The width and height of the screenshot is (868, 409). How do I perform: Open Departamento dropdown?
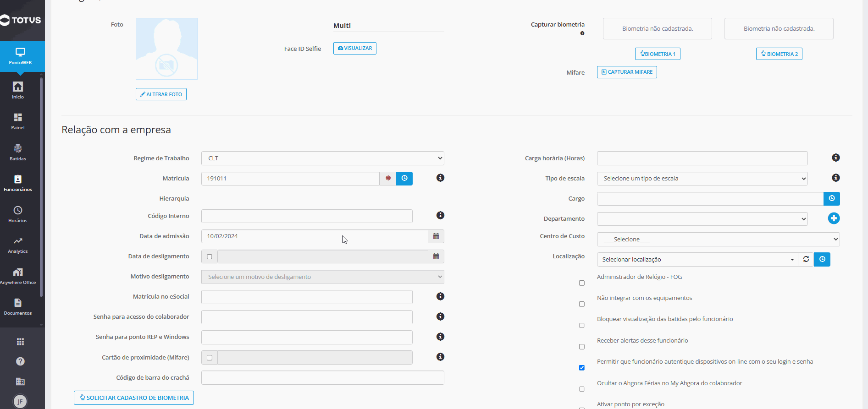click(x=702, y=219)
